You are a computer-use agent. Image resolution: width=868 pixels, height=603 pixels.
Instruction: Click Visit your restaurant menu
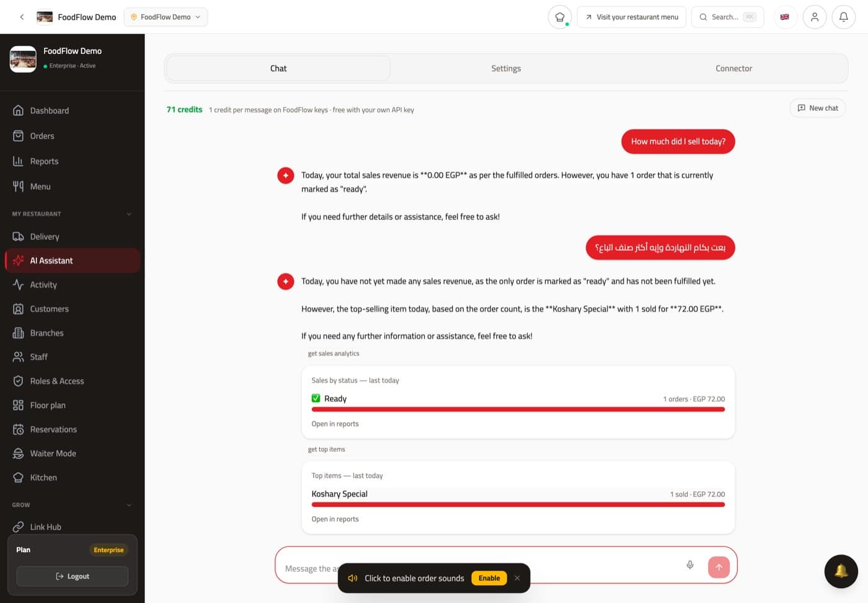coord(631,17)
